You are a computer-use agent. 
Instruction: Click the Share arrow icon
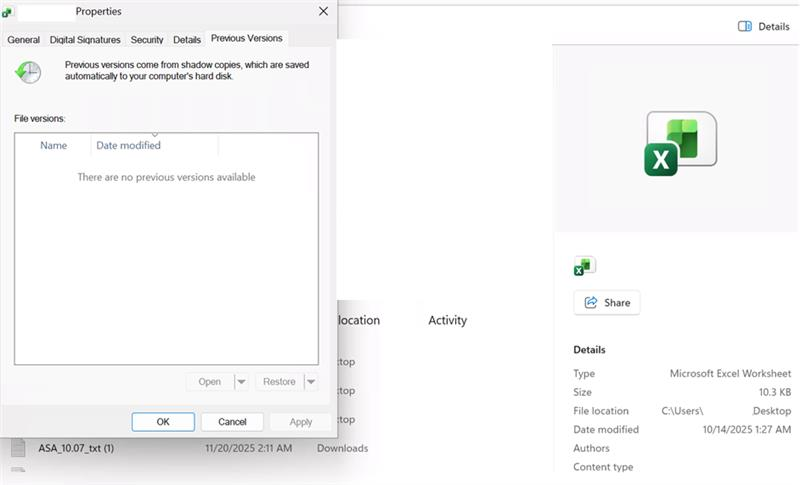pos(591,302)
